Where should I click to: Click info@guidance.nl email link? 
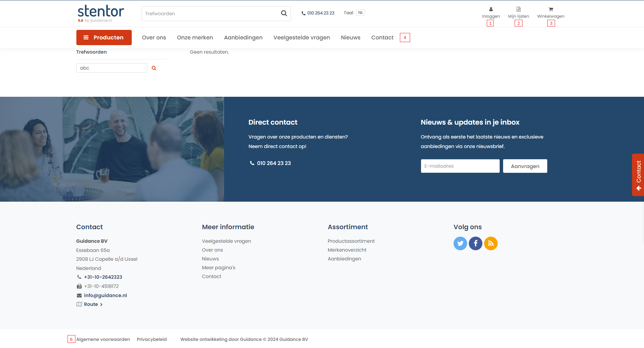tap(105, 295)
